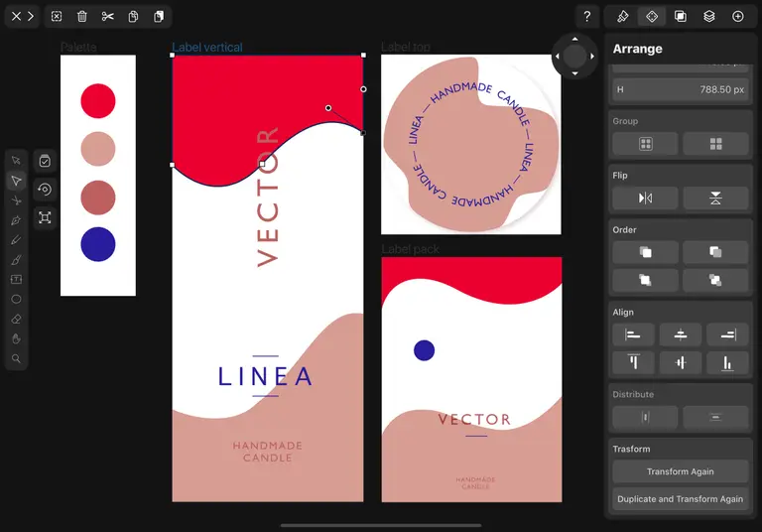Screen dimensions: 762x532
Task: Select the Text tool
Action: (16, 279)
